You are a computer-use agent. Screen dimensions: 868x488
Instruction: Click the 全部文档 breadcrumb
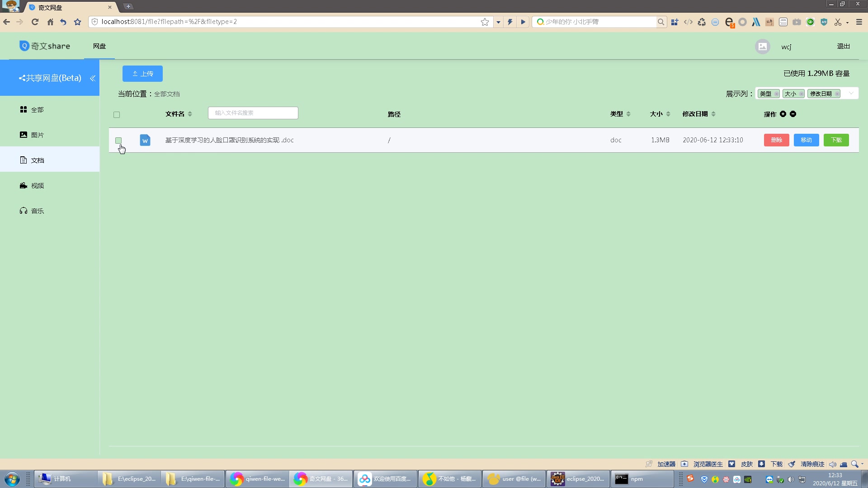click(x=167, y=94)
